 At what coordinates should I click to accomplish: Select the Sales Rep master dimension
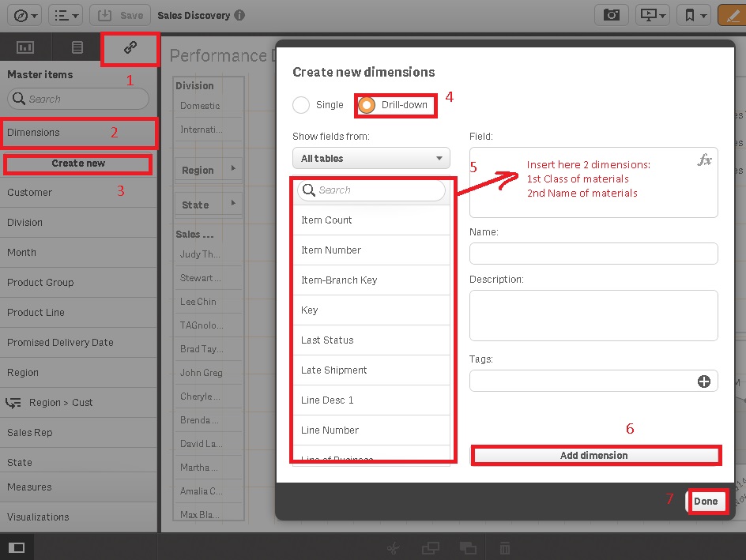tap(78, 433)
